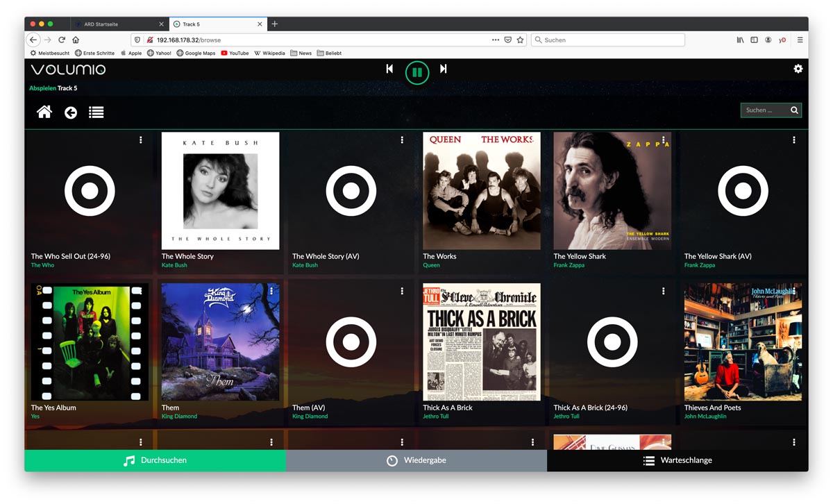Switch to the Wiedergabe tab
The image size is (833, 504).
click(416, 460)
